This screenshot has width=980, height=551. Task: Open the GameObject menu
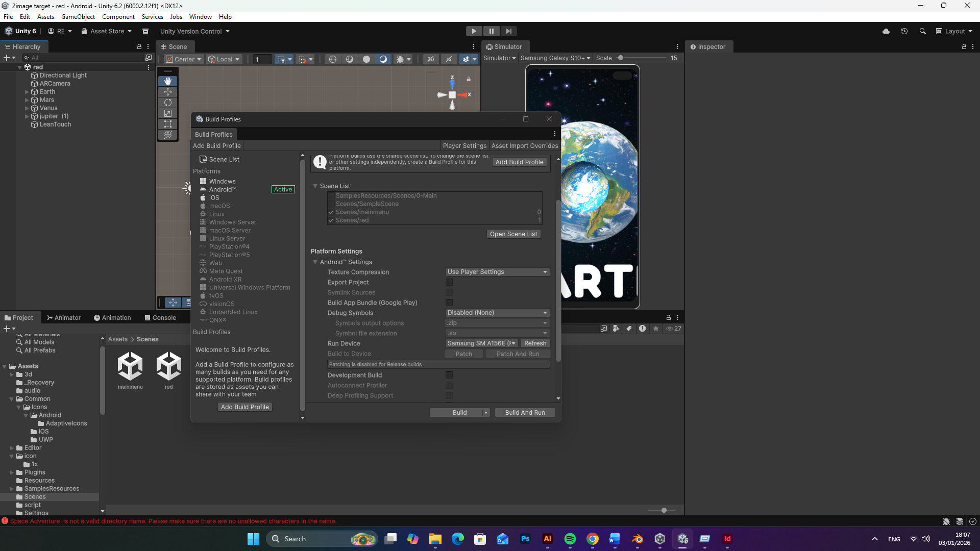click(x=78, y=17)
